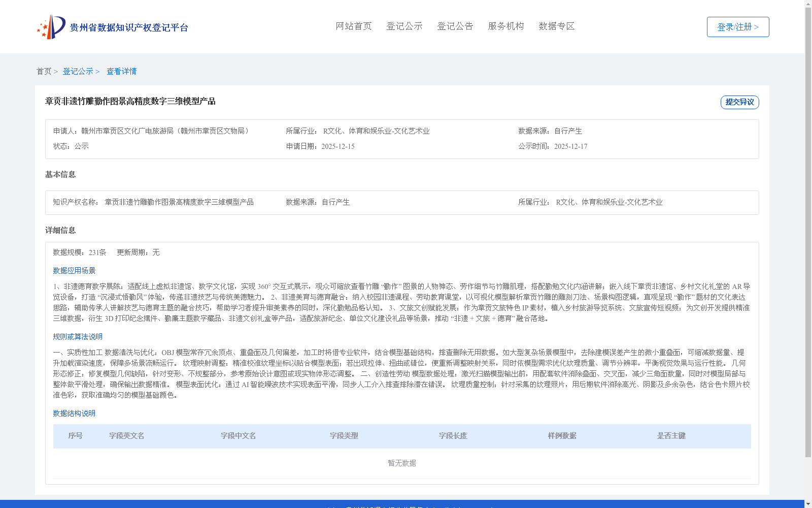Image resolution: width=812 pixels, height=508 pixels.
Task: Open 登记公告 nav item
Action: [x=455, y=26]
